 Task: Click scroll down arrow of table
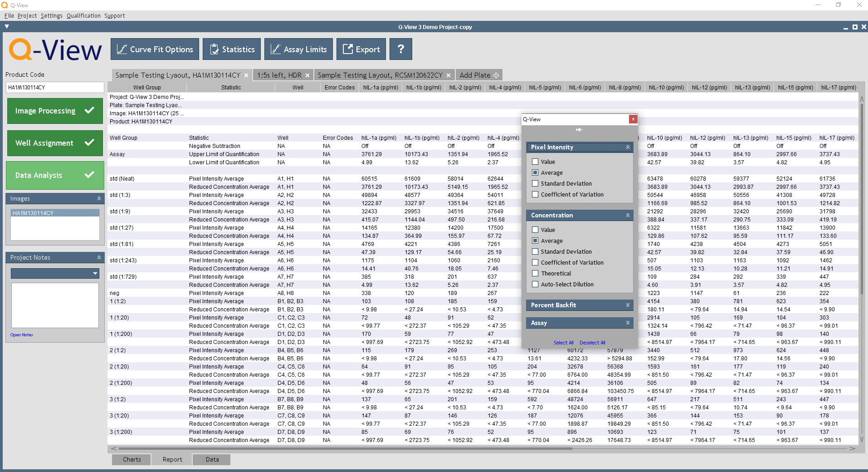(x=862, y=439)
